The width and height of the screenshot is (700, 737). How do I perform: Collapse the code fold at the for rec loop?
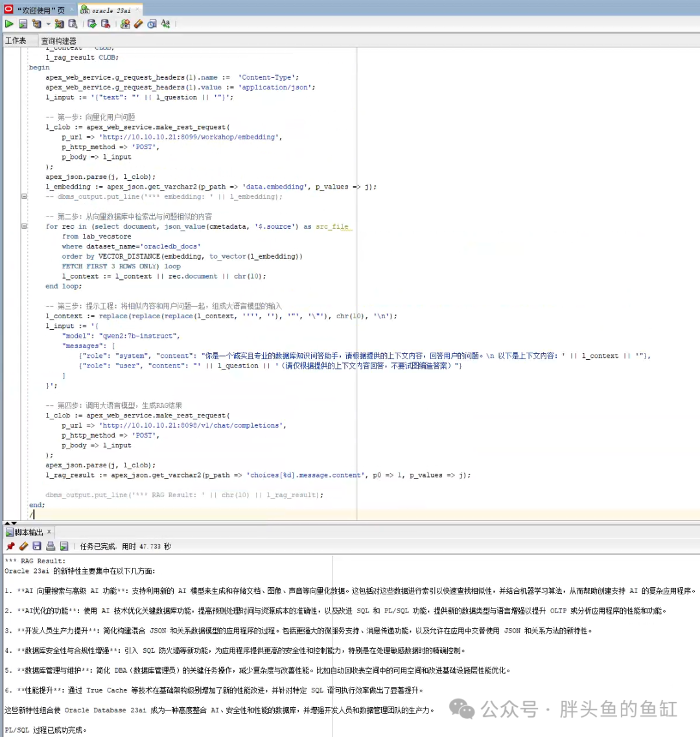tap(24, 226)
